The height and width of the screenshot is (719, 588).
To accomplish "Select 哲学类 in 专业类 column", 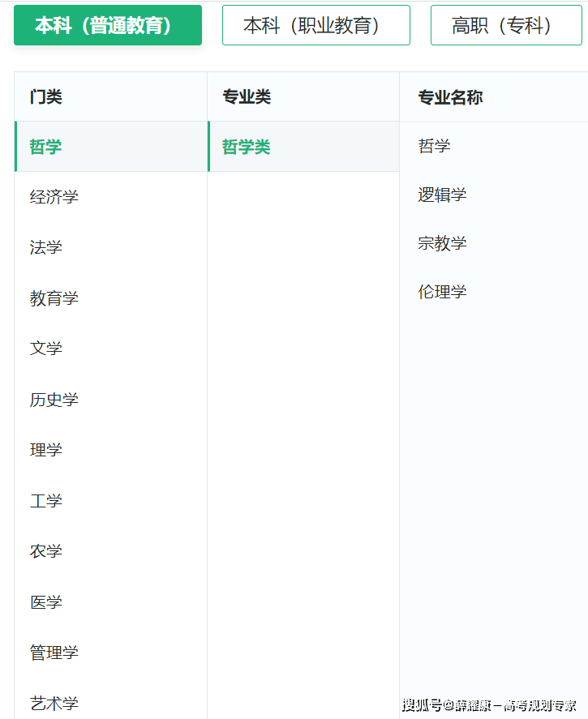I will [303, 147].
